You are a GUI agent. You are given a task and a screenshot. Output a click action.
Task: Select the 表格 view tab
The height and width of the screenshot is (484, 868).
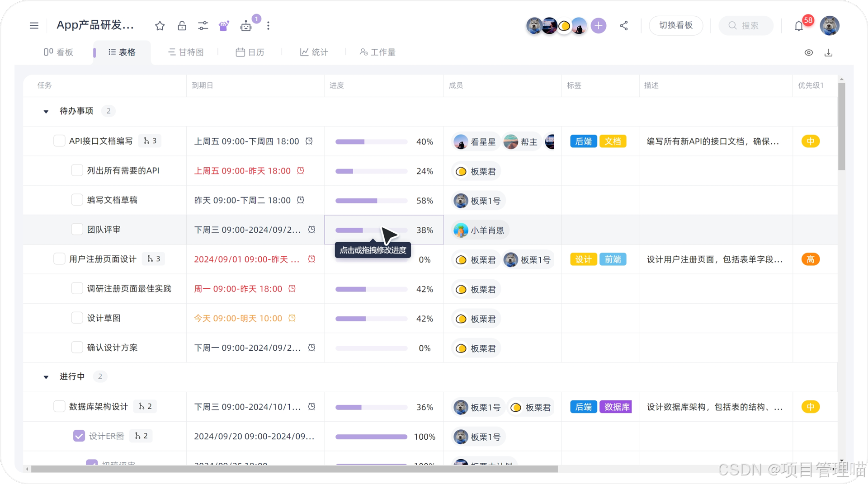coord(122,52)
